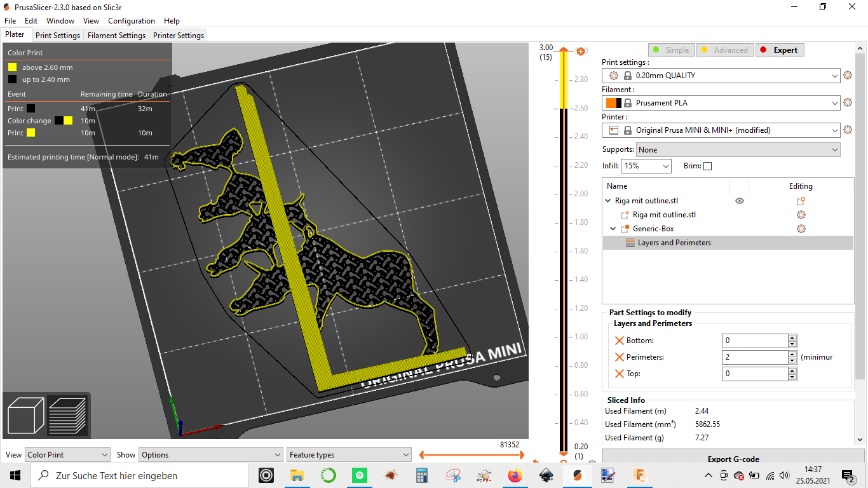Open the Print settings preset dropdown
The image size is (868, 488).
721,76
